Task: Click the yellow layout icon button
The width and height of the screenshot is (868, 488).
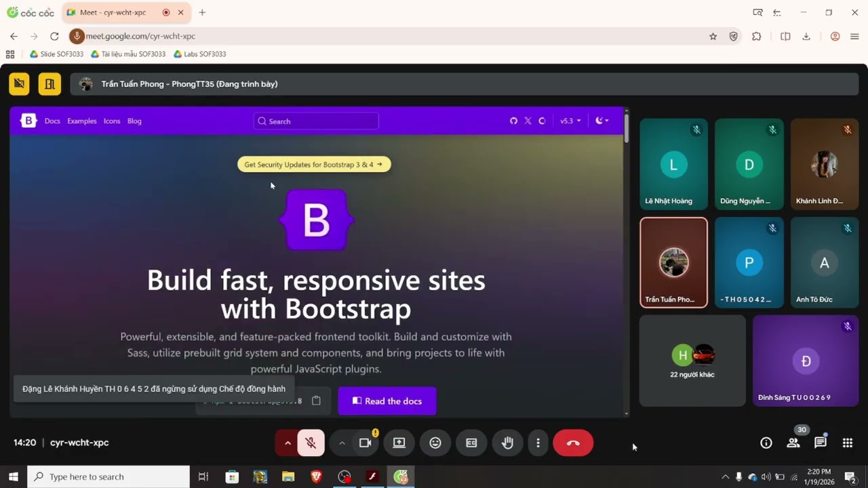Action: pyautogui.click(x=50, y=84)
